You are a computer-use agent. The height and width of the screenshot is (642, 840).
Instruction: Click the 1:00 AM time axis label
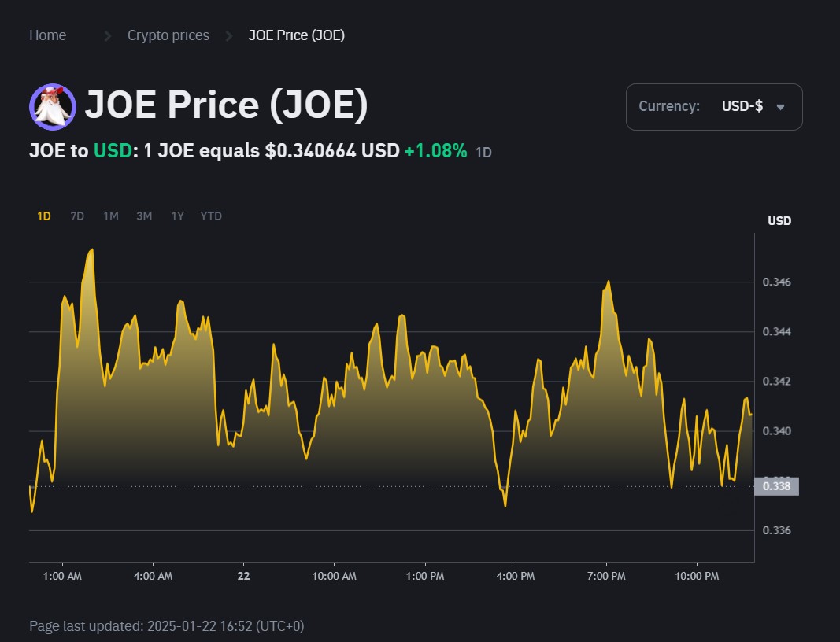pos(62,576)
